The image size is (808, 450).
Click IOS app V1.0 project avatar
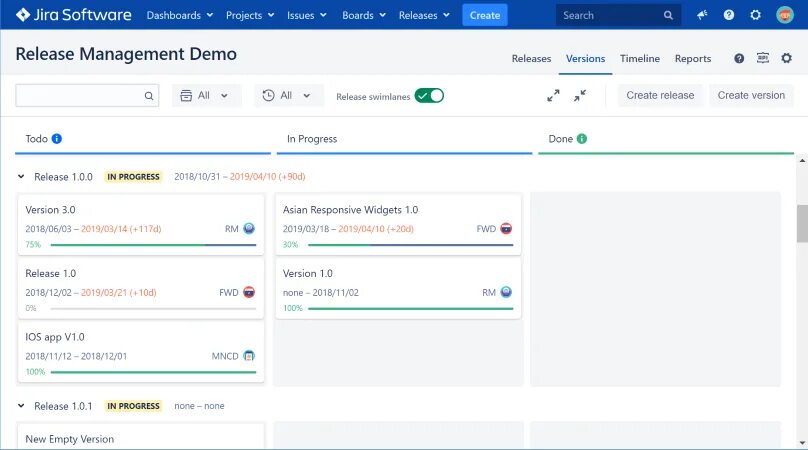[249, 356]
